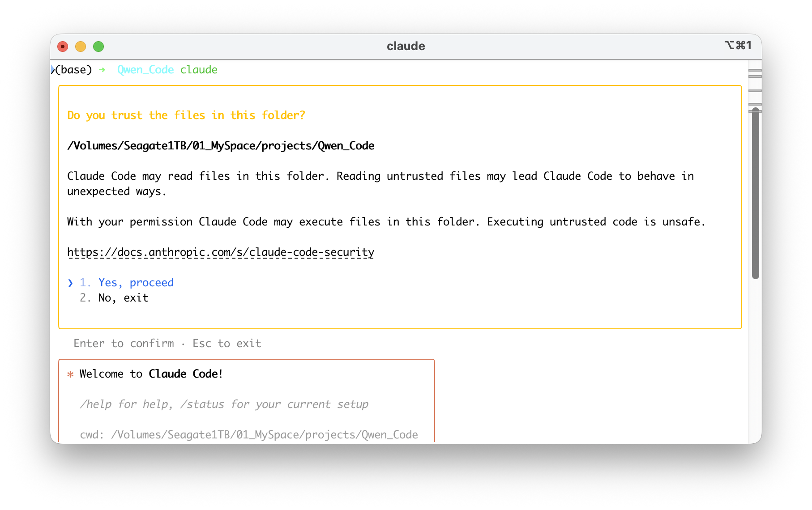The height and width of the screenshot is (510, 812).
Task: Click the trust question heading text
Action: [186, 115]
